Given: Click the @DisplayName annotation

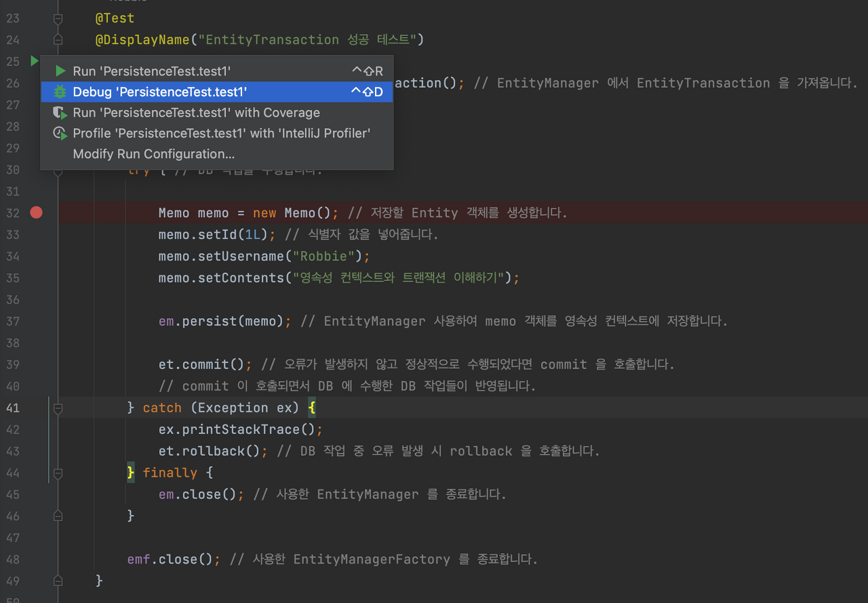Looking at the screenshot, I should pyautogui.click(x=142, y=40).
